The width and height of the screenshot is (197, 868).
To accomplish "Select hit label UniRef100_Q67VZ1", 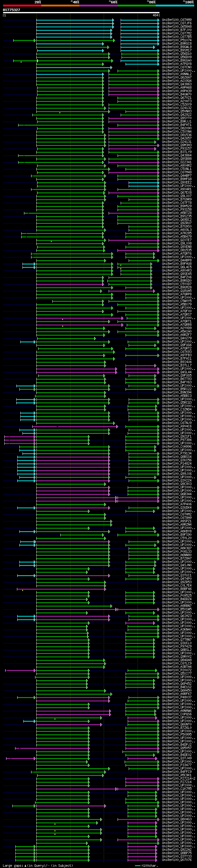I will click(177, 98).
